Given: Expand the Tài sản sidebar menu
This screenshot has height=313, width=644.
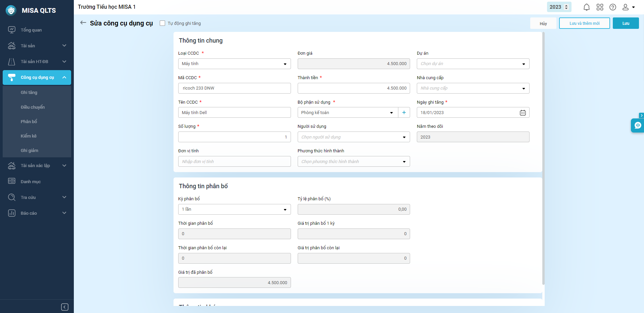Looking at the screenshot, I should click(37, 46).
